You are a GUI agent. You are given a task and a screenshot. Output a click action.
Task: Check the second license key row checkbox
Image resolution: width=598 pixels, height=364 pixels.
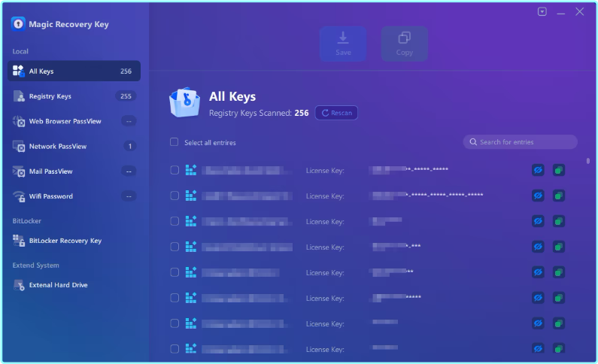click(x=175, y=196)
